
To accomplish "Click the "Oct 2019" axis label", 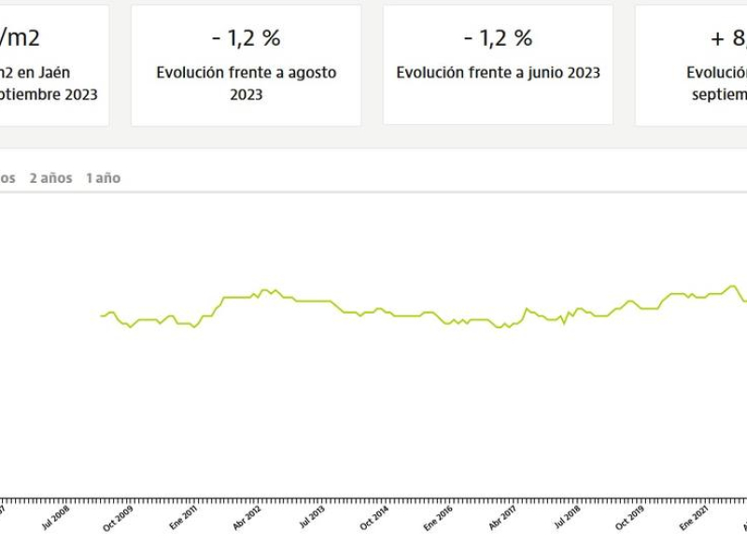I will [x=630, y=518].
